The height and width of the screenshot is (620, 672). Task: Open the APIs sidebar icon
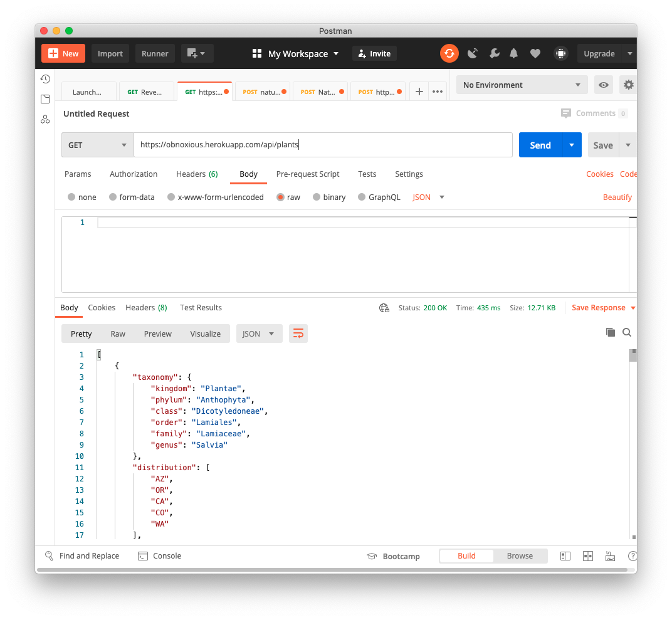[45, 119]
